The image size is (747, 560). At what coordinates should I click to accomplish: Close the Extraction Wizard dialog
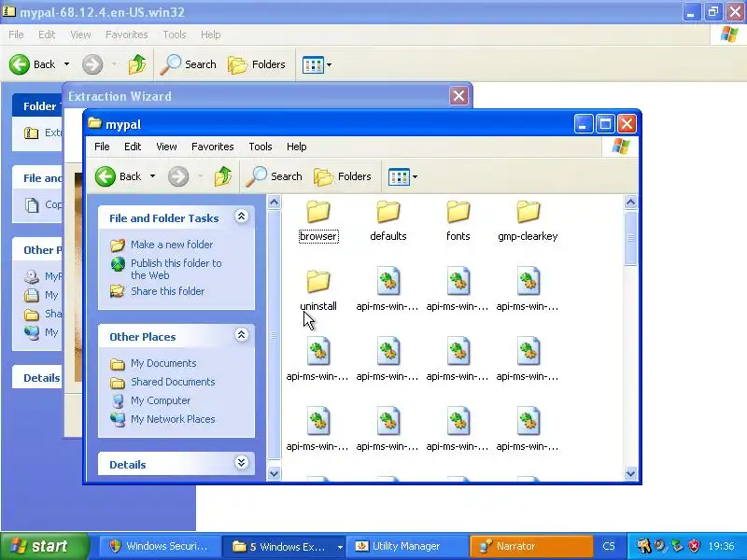[458, 96]
